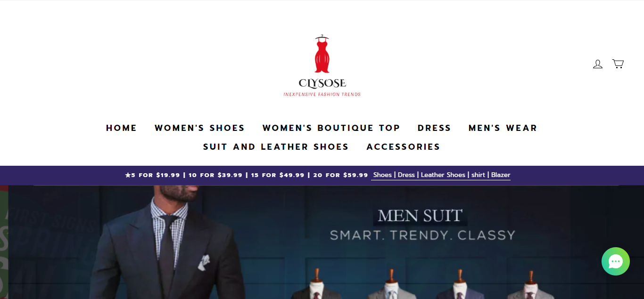This screenshot has height=299, width=644.
Task: Click the Shoes link in promo bar
Action: point(382,175)
